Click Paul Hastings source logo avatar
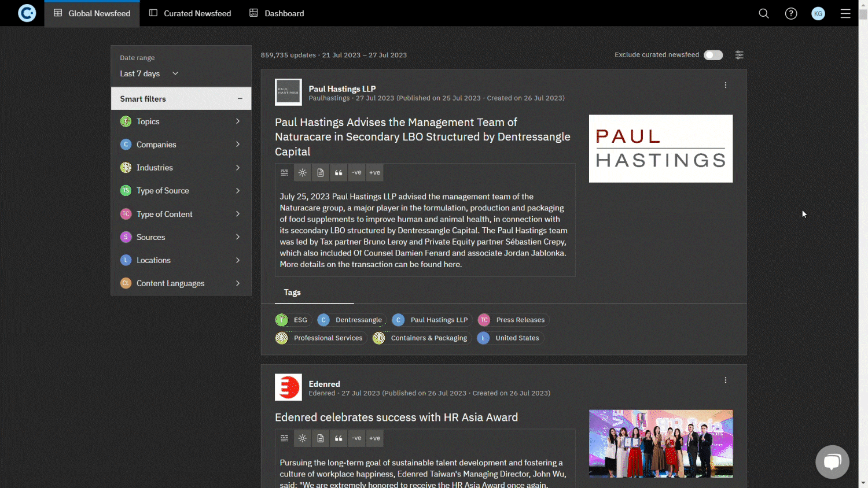868x488 pixels. pyautogui.click(x=288, y=92)
